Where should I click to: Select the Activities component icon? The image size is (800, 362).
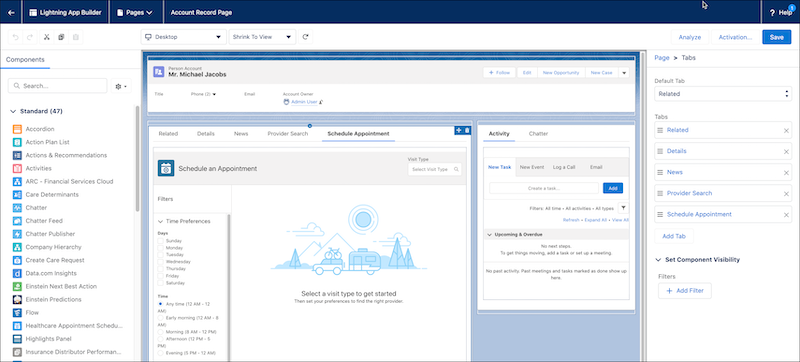(x=17, y=168)
